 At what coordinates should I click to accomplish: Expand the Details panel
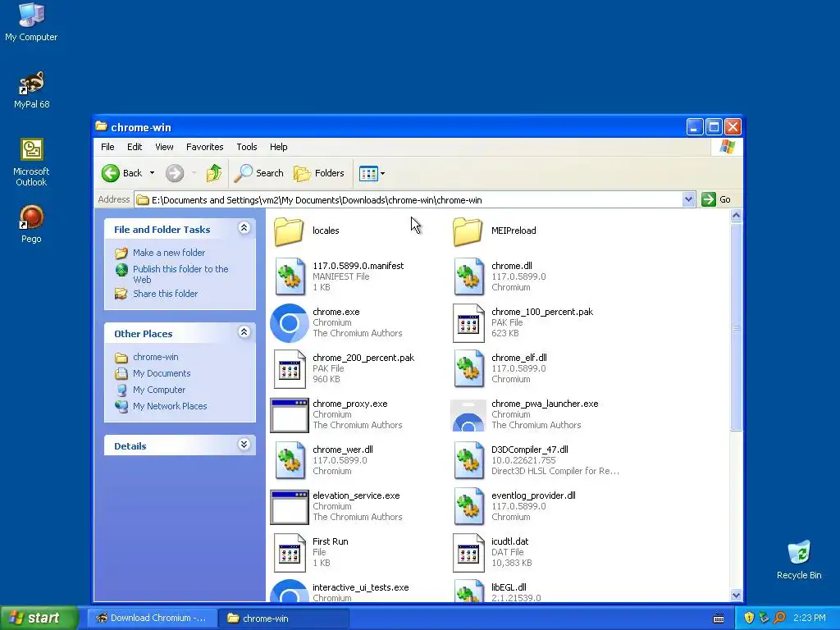[244, 445]
